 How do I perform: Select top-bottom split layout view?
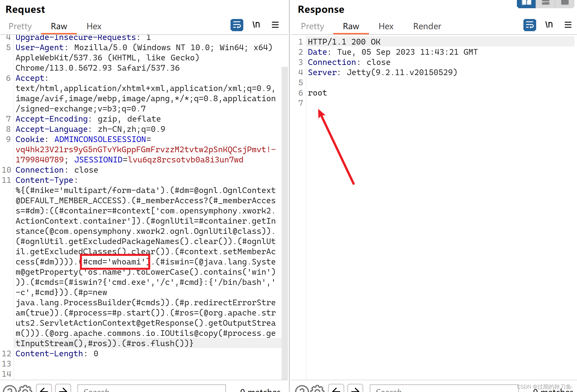click(x=546, y=3)
